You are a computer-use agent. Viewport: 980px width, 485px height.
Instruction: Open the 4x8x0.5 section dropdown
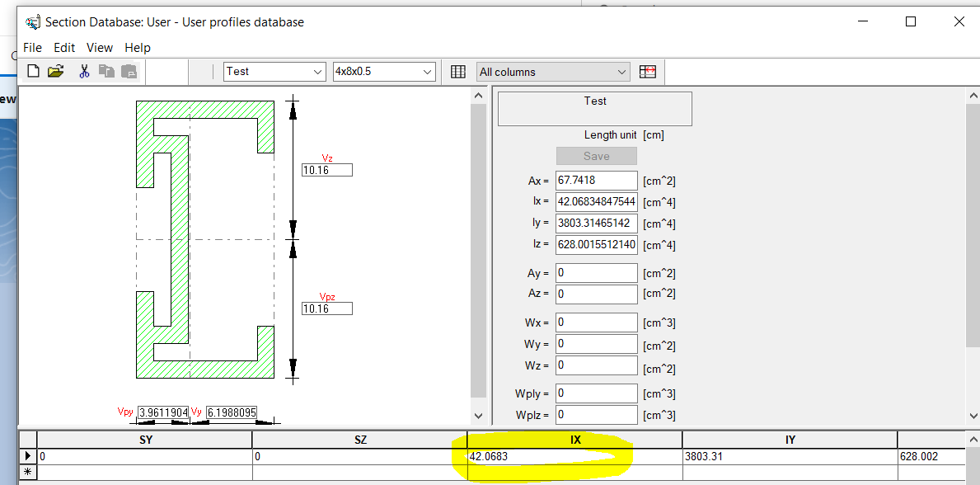[429, 72]
